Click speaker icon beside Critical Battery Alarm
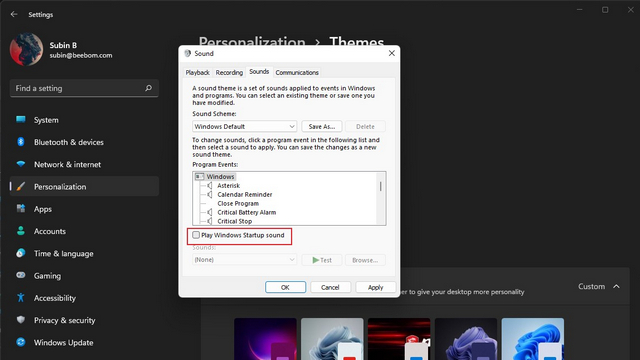The height and width of the screenshot is (360, 640). pyautogui.click(x=209, y=212)
